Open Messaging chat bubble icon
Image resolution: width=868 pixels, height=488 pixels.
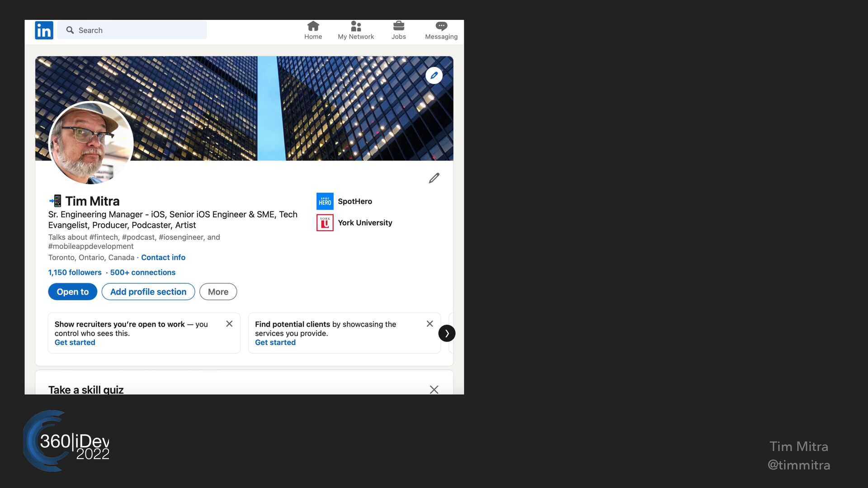click(x=441, y=26)
